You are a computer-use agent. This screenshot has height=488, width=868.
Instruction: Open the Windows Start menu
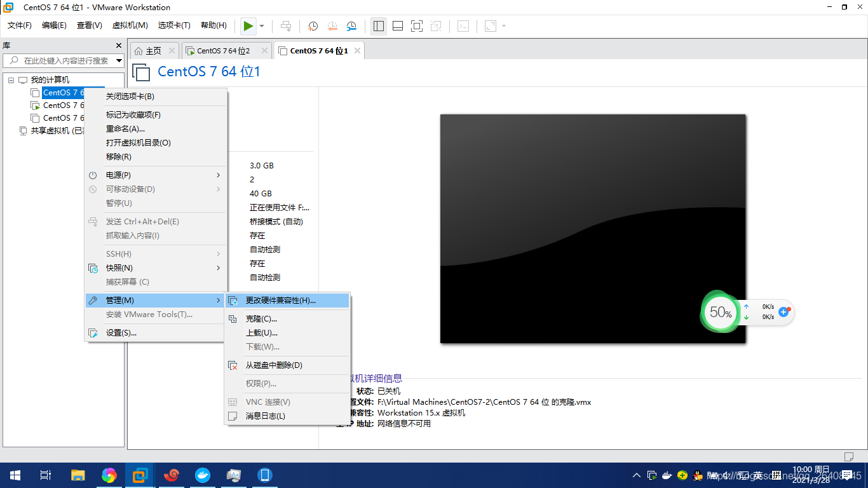[15, 475]
